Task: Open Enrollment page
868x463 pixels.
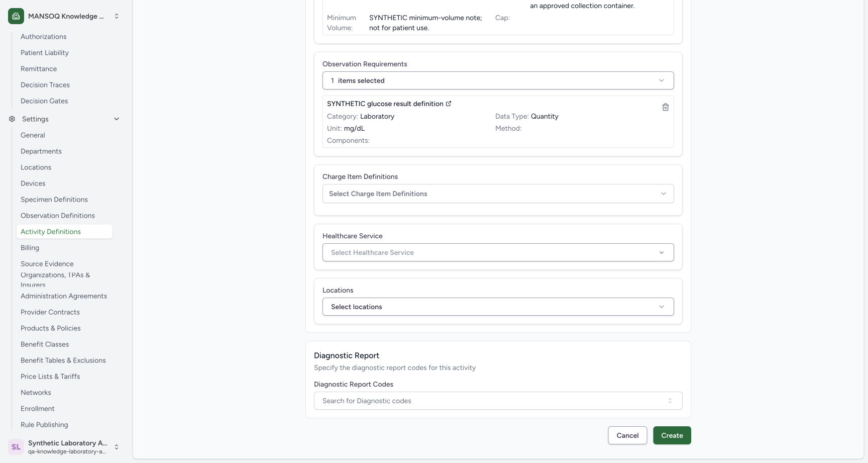Action: point(38,409)
